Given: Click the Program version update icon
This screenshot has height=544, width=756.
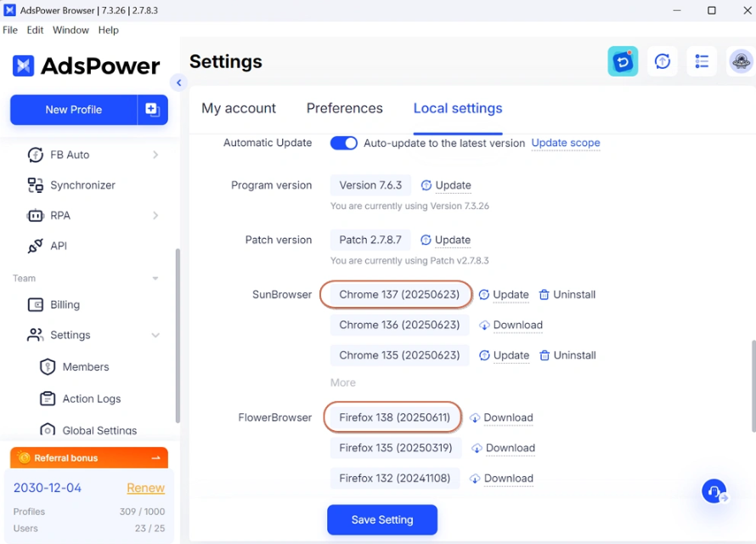Looking at the screenshot, I should click(x=426, y=185).
